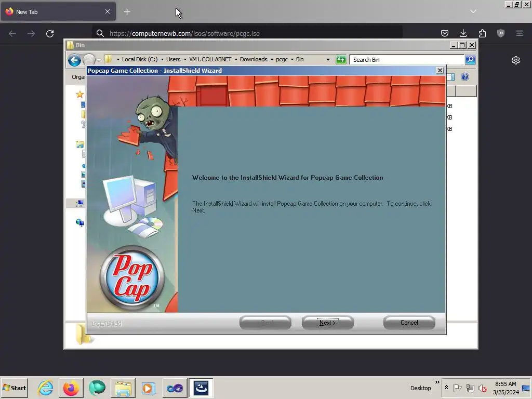
Task: Click Desktop toolbar label in taskbar
Action: (420, 388)
